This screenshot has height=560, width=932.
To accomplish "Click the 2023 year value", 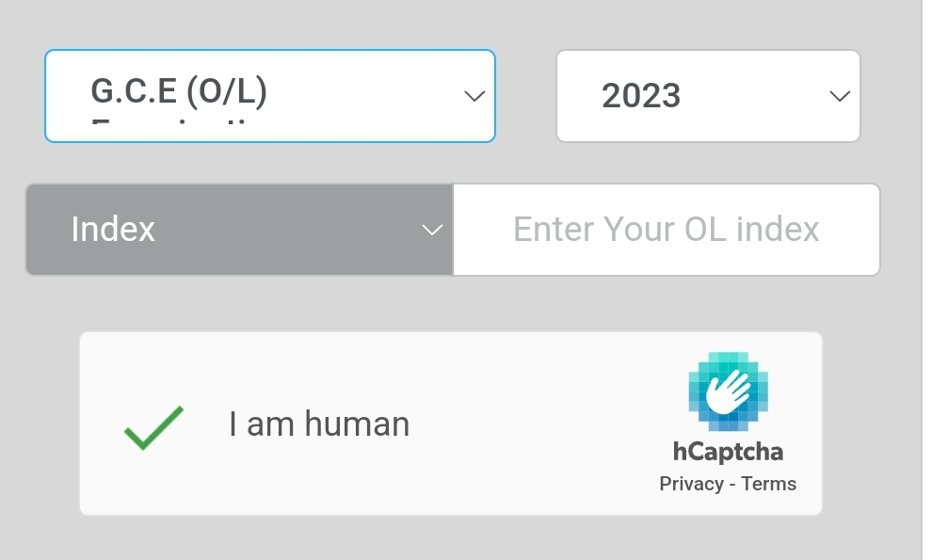I will (x=641, y=96).
